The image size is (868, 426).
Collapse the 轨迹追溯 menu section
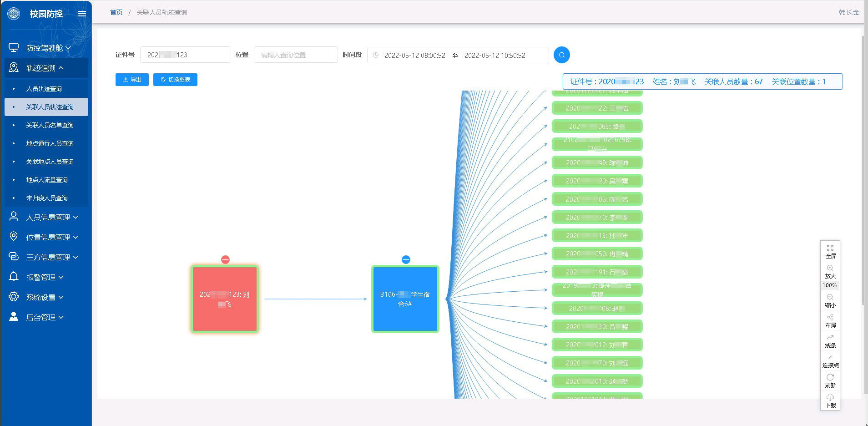coord(45,68)
